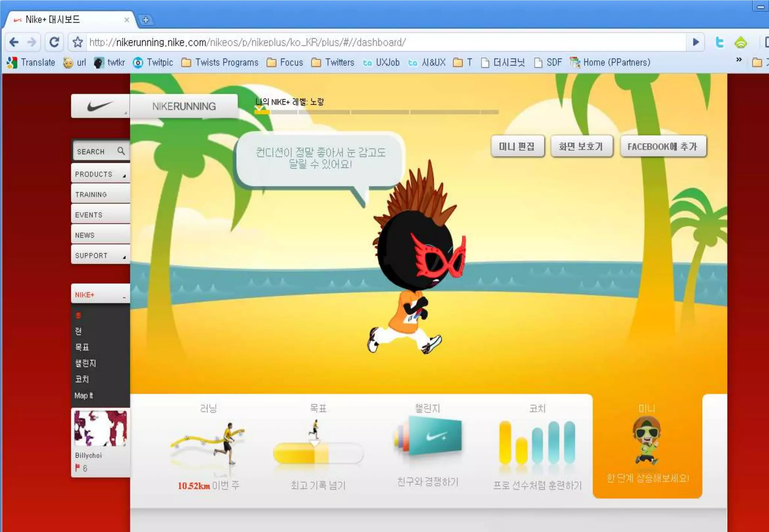Click the Nike+ level progress bar
The height and width of the screenshot is (532, 769).
(x=377, y=112)
